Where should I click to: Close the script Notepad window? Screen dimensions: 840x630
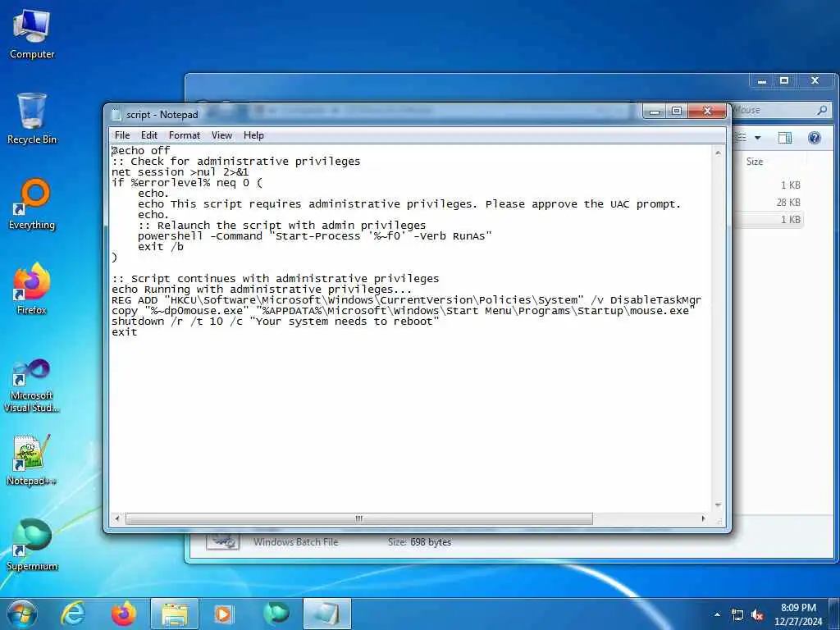pos(707,112)
